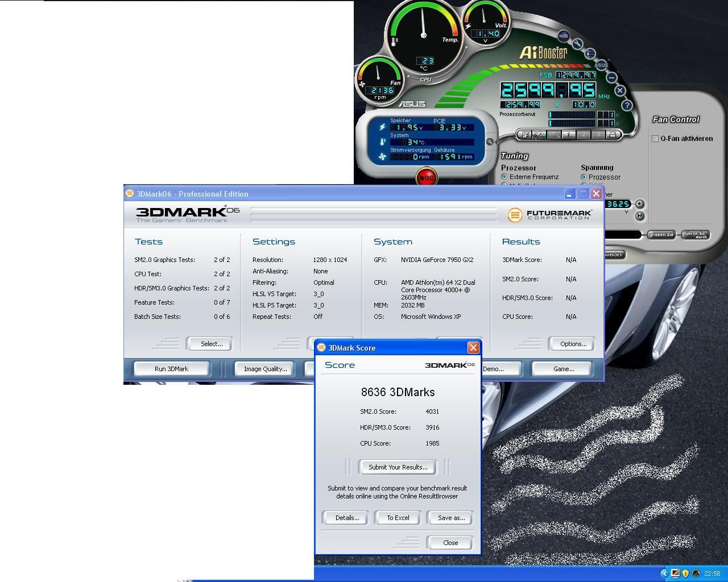Expand hidden system tray icons arrow
Screen dimensions: 728x582
point(664,573)
